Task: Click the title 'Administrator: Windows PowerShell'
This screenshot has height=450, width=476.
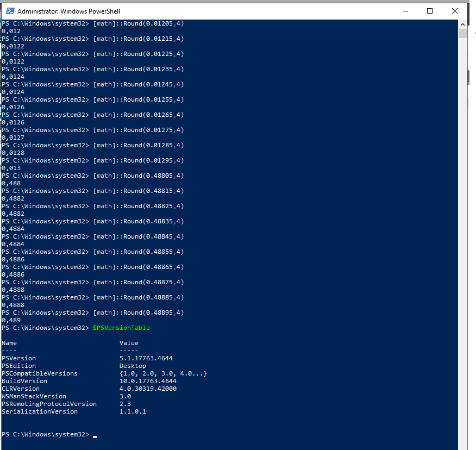Action: click(68, 11)
